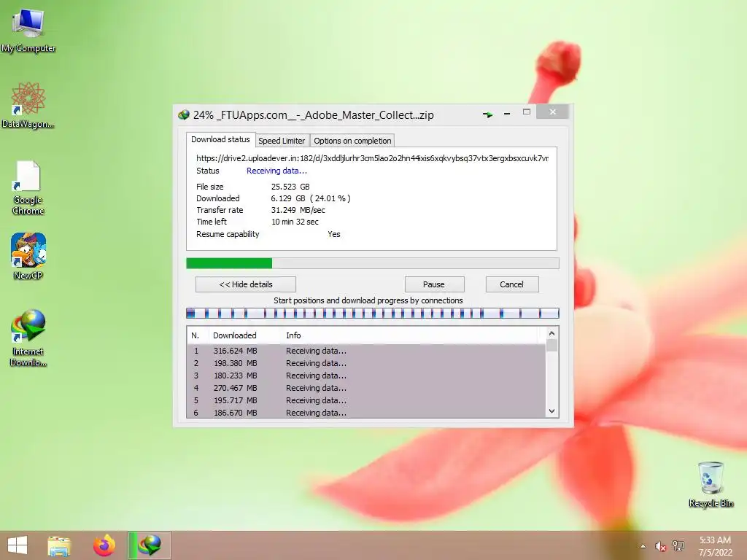Select the DataWagon desktop shortcut

(28, 105)
